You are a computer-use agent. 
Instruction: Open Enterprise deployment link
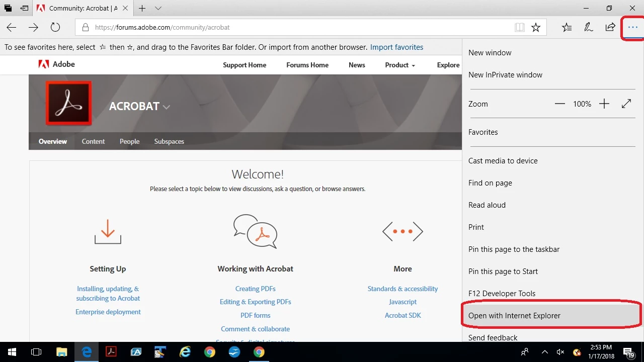[x=108, y=312]
